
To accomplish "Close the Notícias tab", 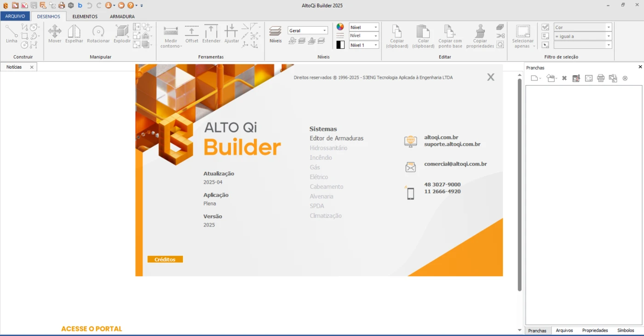I will [x=32, y=67].
